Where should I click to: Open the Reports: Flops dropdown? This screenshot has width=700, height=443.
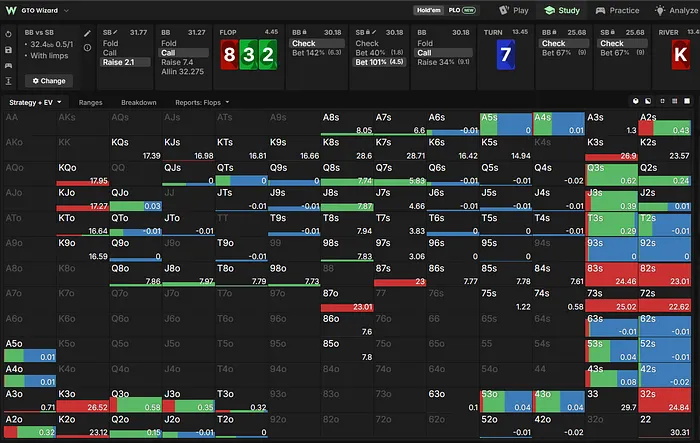(202, 102)
